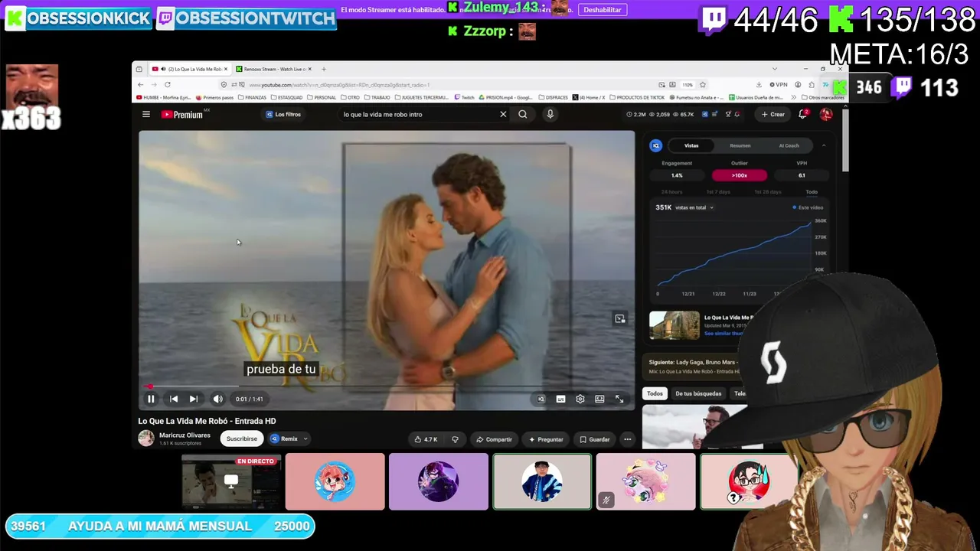Click the vidIQ icon in player controls
This screenshot has width=980, height=551.
pyautogui.click(x=541, y=399)
